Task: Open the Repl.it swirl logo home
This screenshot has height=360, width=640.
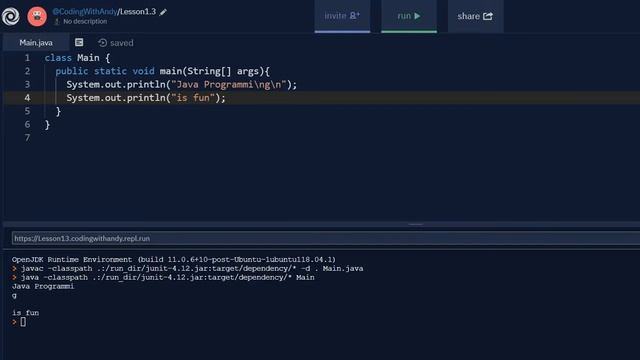Action: (x=10, y=16)
